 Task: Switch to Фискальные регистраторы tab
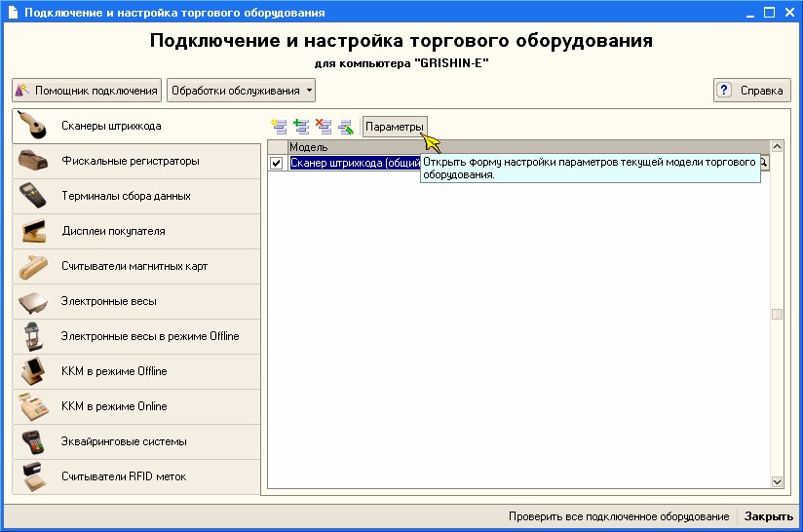click(x=130, y=161)
